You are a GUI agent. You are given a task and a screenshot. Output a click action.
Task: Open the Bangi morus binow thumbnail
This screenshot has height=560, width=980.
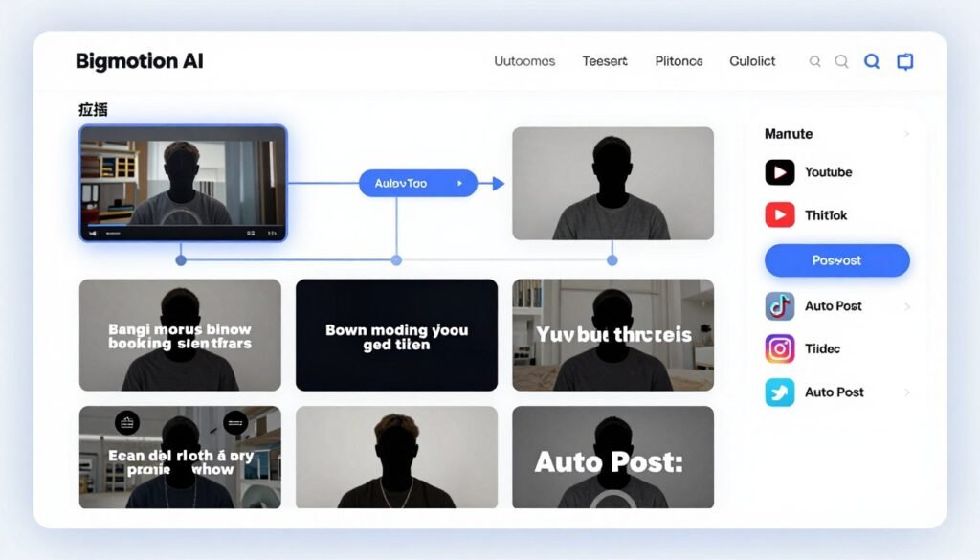180,335
